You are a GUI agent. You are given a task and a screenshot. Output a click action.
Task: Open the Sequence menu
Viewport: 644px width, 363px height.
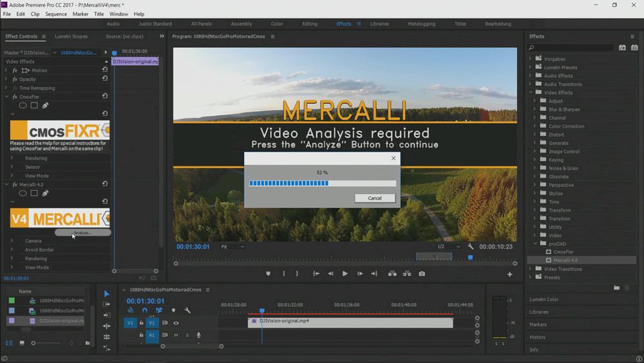(x=56, y=14)
